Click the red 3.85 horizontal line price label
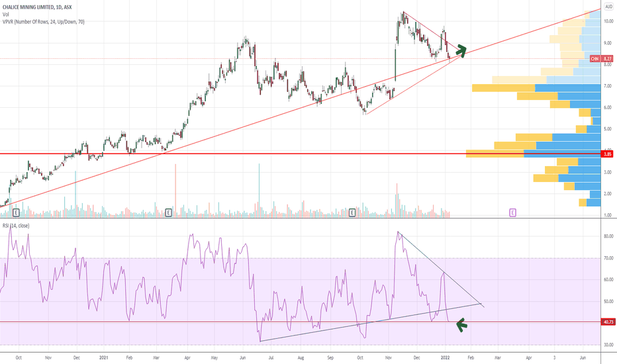The height and width of the screenshot is (364, 617). click(608, 154)
